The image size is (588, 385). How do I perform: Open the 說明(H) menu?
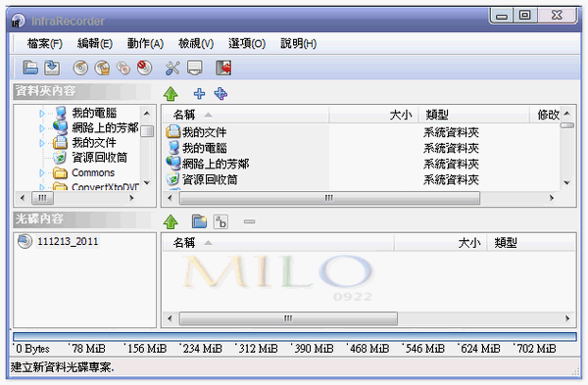[x=299, y=43]
